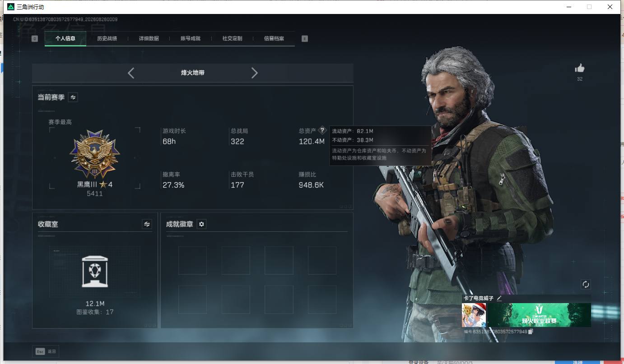The height and width of the screenshot is (364, 624).
Task: Go to previous mode with left arrow
Action: [131, 73]
